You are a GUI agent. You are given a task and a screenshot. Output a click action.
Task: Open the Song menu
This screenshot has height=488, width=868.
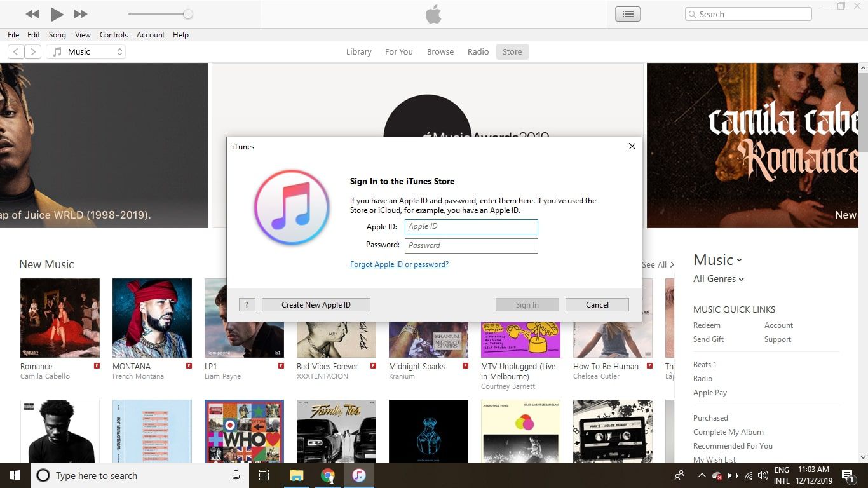(57, 35)
